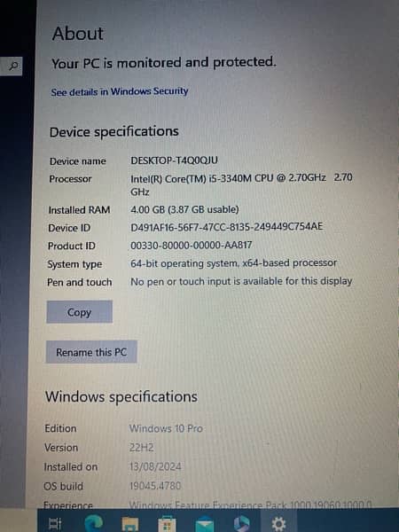399x532 pixels.
Task: Click the About page heading
Action: pyautogui.click(x=78, y=34)
